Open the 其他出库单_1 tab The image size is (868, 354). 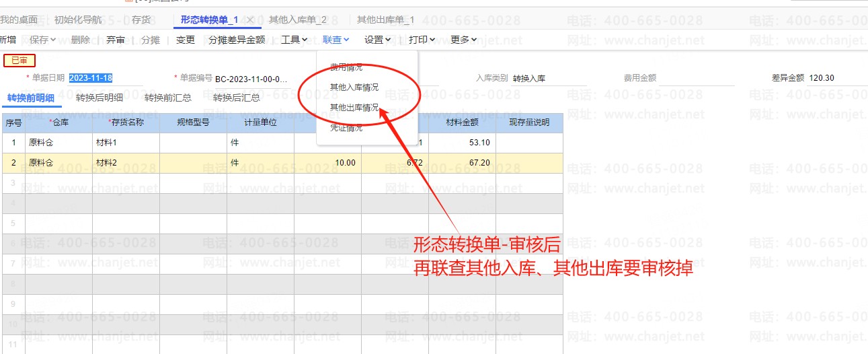click(x=386, y=20)
